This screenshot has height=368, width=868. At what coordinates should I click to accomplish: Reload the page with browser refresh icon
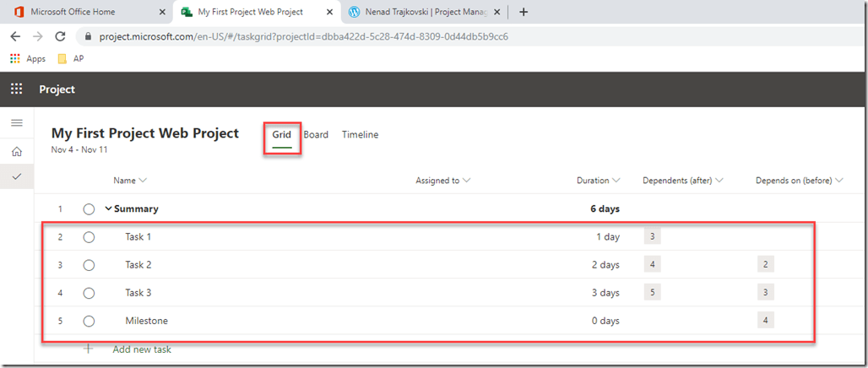(60, 37)
